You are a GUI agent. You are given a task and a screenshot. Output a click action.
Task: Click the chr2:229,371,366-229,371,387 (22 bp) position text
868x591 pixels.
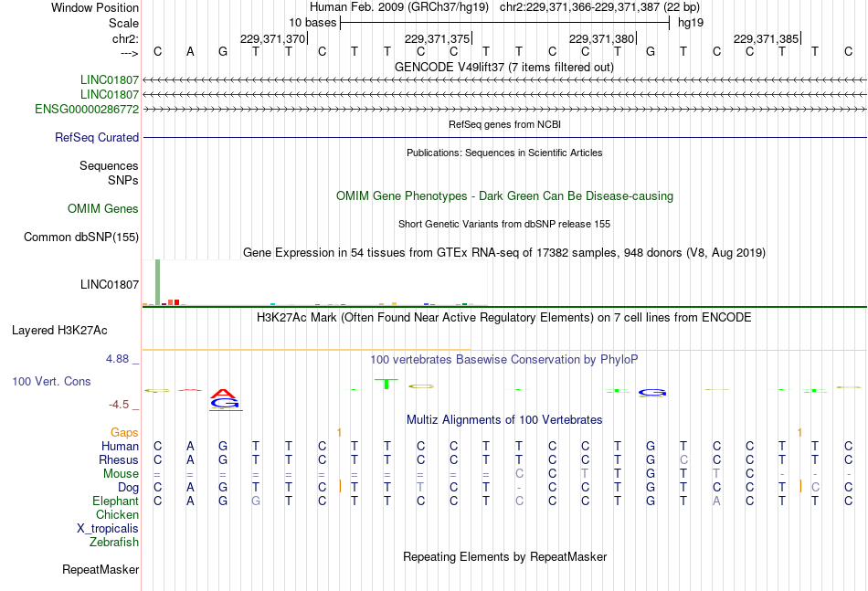pyautogui.click(x=599, y=7)
